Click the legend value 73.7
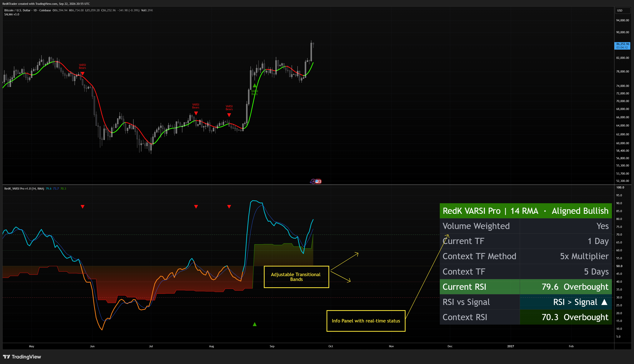 [56, 188]
